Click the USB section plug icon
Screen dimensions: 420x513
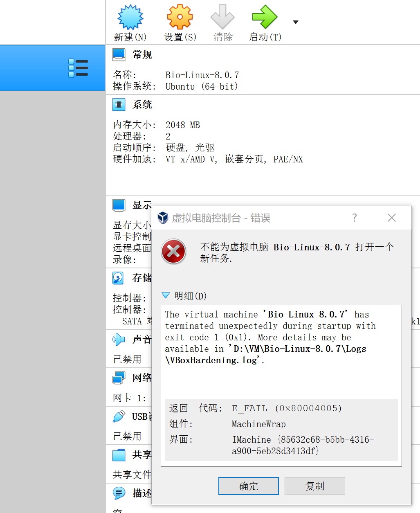pos(119,416)
